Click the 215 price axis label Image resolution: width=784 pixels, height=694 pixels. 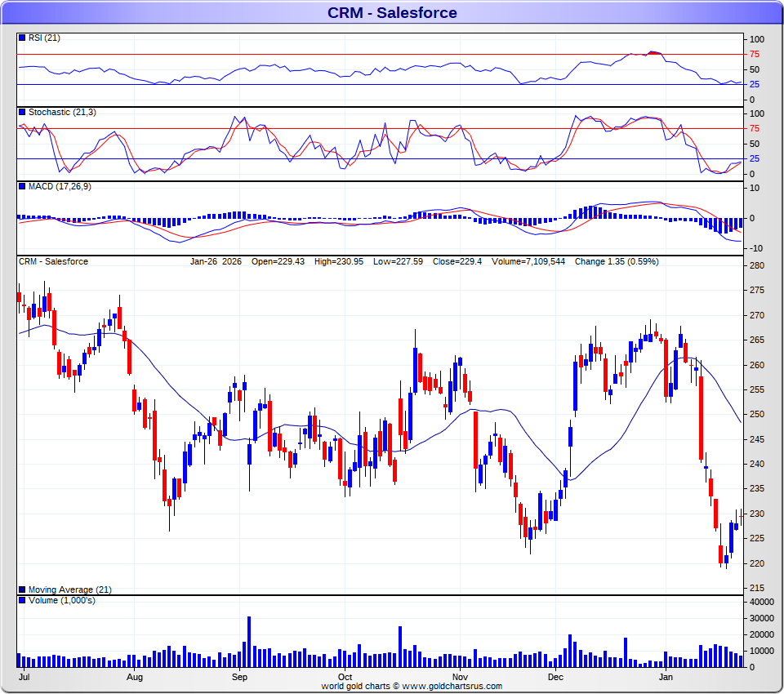[756, 588]
